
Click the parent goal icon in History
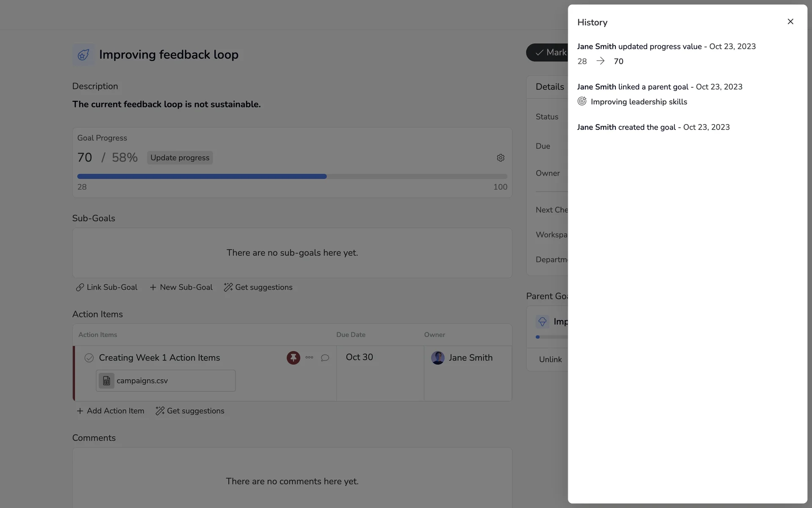click(x=582, y=101)
